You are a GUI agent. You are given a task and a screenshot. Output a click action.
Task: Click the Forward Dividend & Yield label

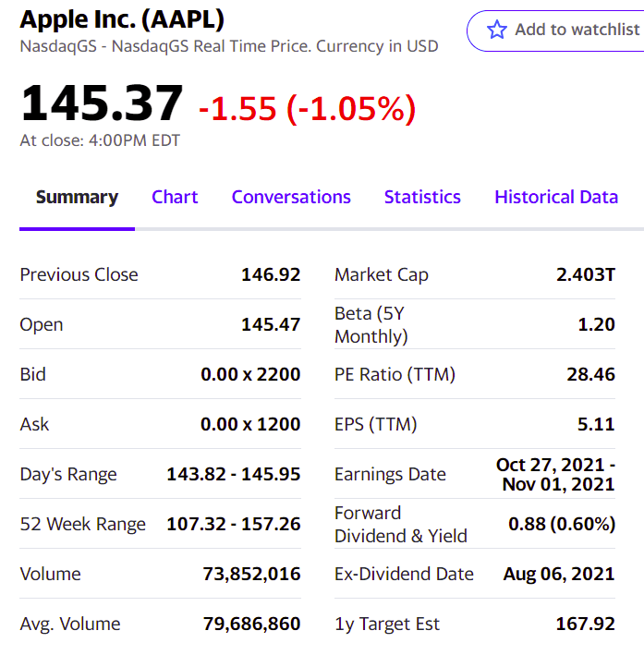point(401,524)
